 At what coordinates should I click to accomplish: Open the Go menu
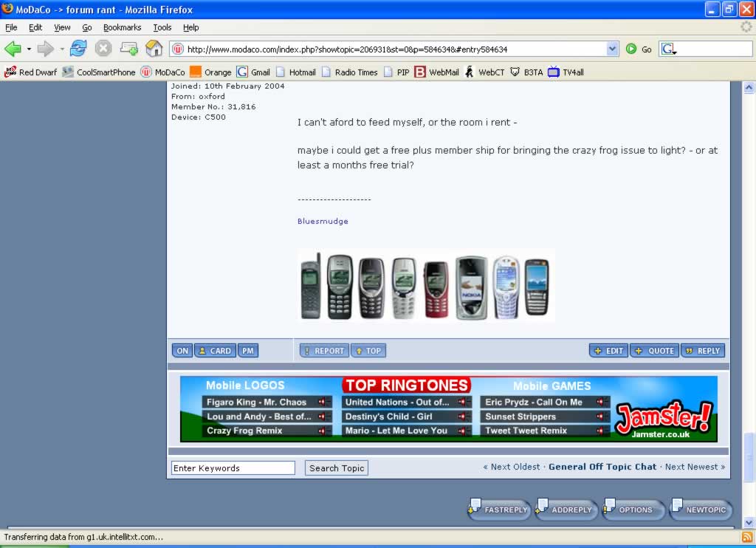click(x=87, y=27)
